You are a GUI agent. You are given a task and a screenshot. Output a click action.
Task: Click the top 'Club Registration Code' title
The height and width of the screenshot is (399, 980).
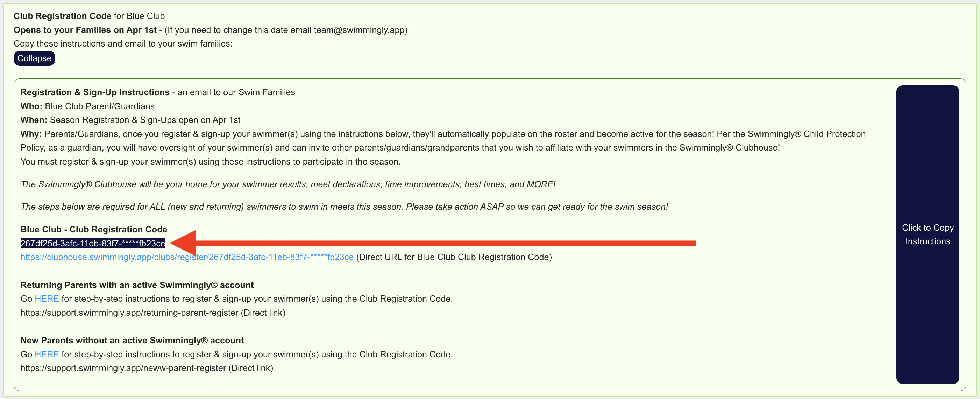coord(62,16)
